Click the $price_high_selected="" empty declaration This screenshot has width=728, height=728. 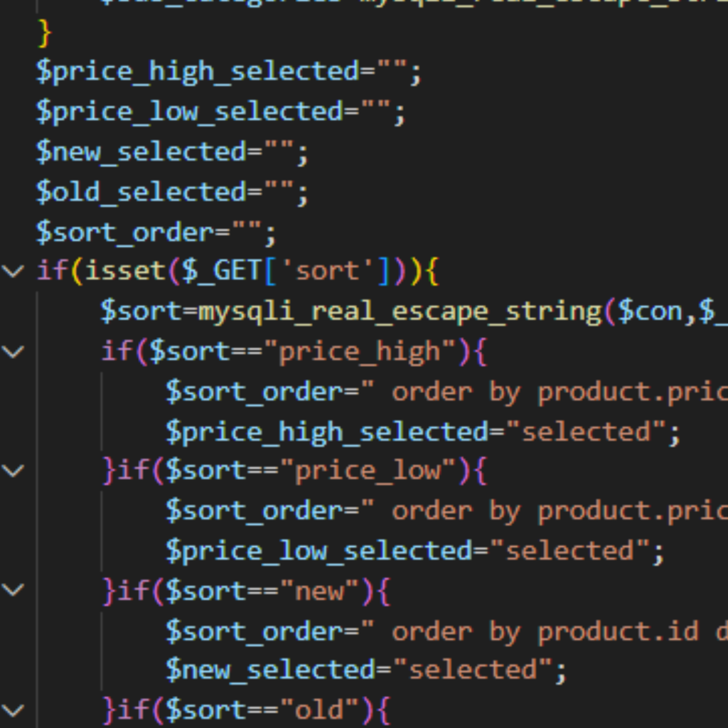point(229,72)
